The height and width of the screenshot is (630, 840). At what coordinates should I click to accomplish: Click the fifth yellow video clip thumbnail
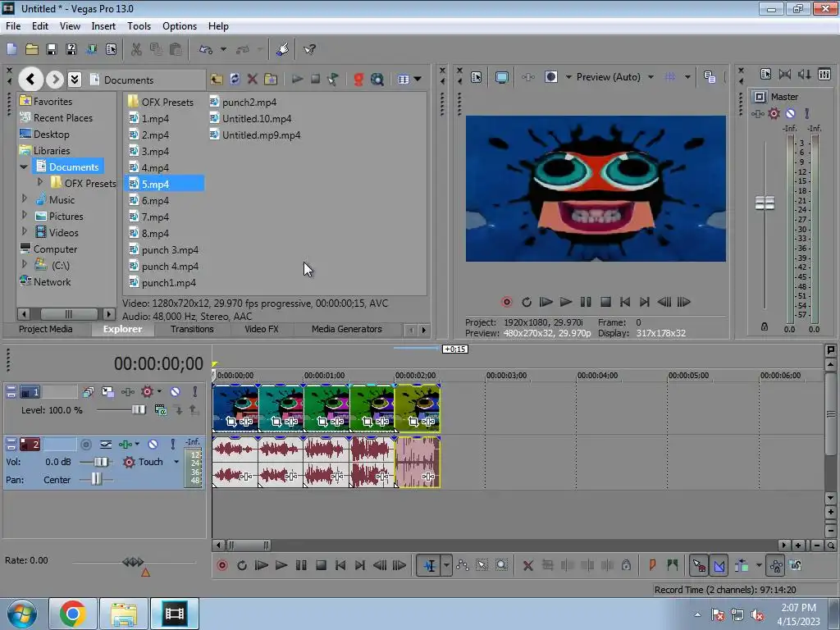pos(418,408)
